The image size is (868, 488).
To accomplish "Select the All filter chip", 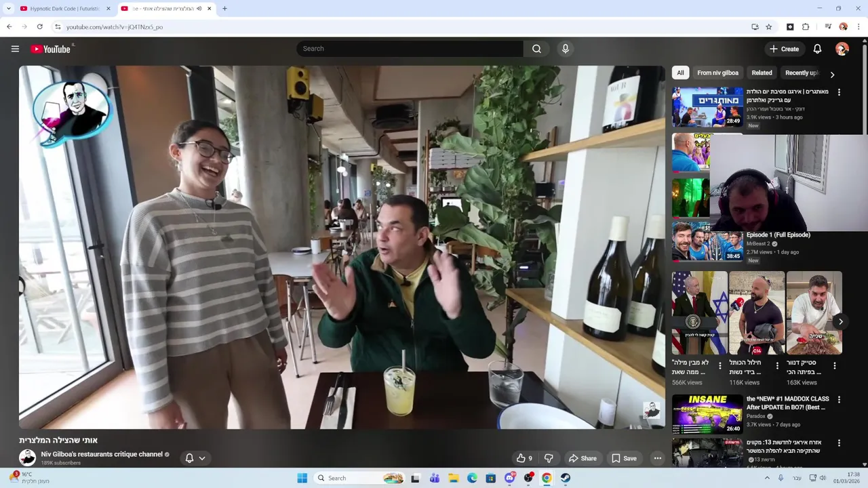I will click(x=680, y=73).
